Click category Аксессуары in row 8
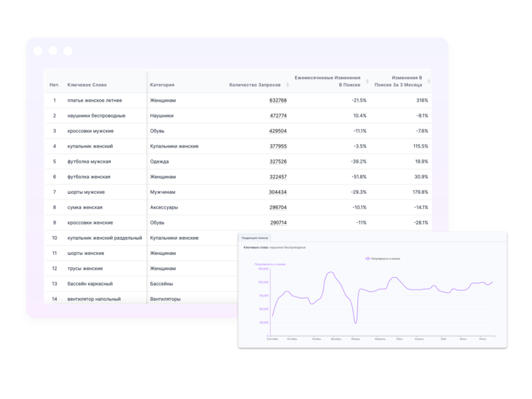The width and height of the screenshot is (532, 399). [x=163, y=207]
